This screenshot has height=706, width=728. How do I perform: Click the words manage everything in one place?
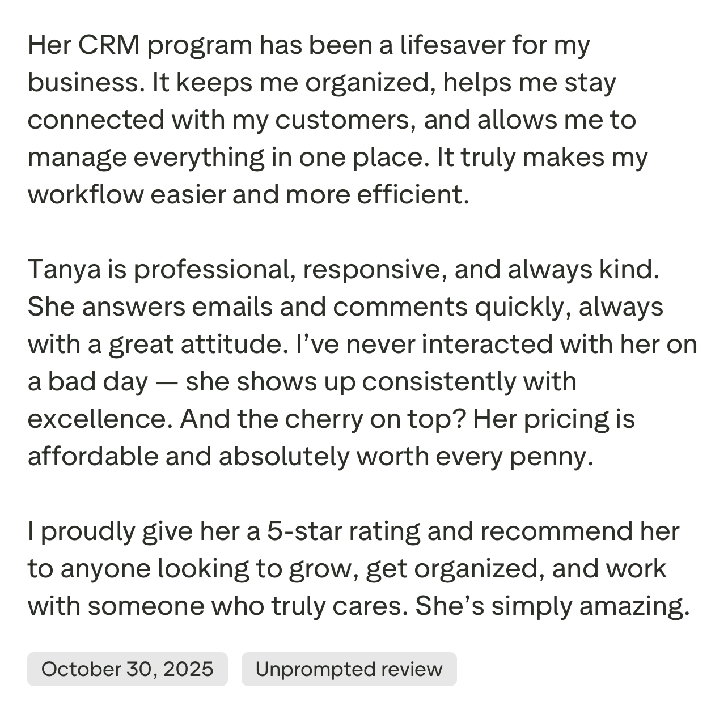[226, 158]
